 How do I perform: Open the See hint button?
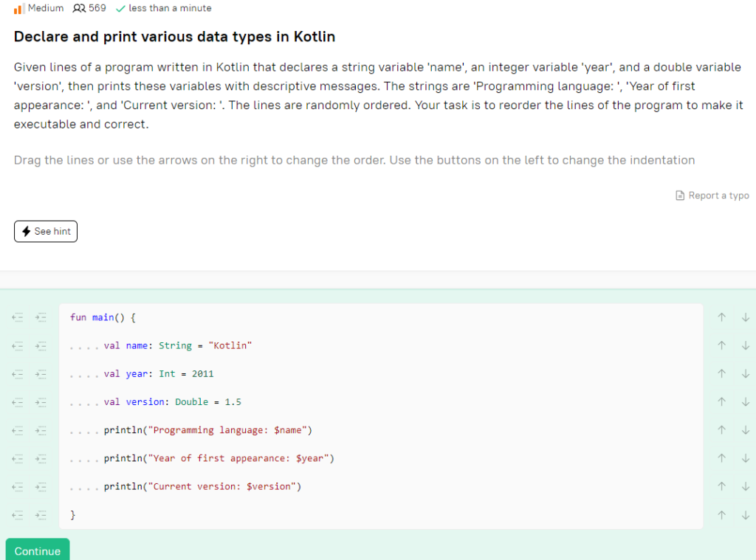46,232
